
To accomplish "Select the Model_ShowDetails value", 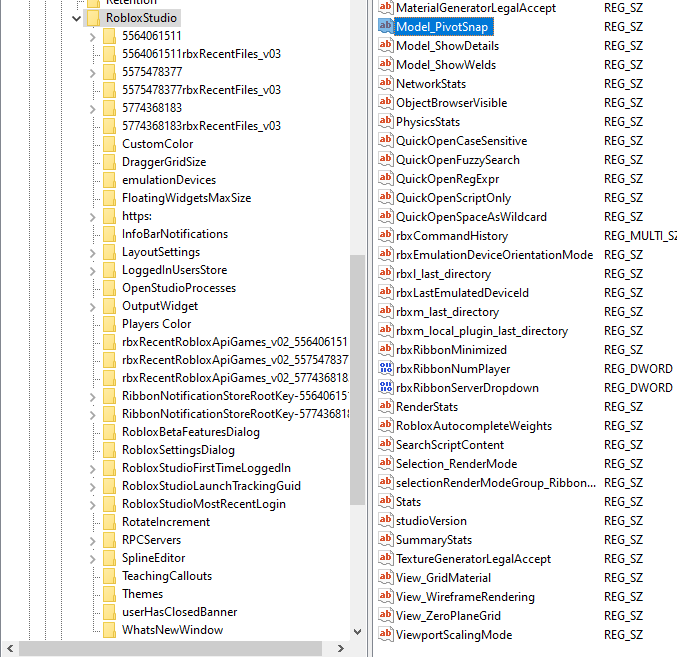I will click(447, 46).
